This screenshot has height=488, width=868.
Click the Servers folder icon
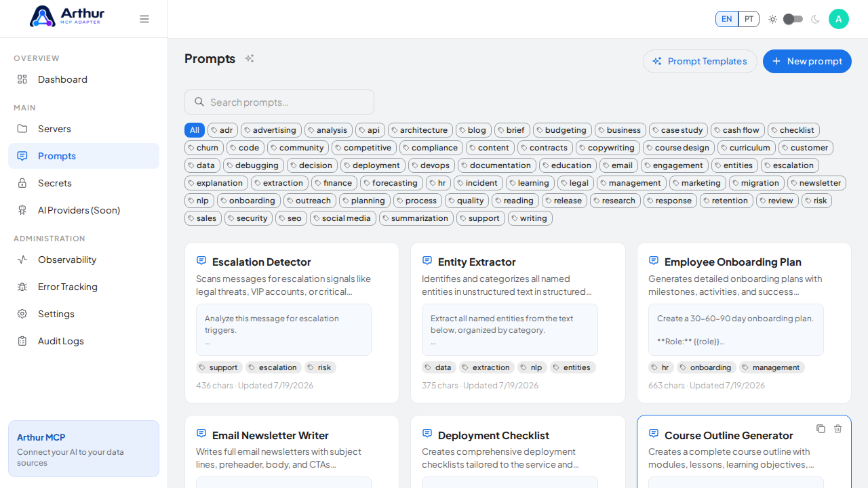point(22,129)
